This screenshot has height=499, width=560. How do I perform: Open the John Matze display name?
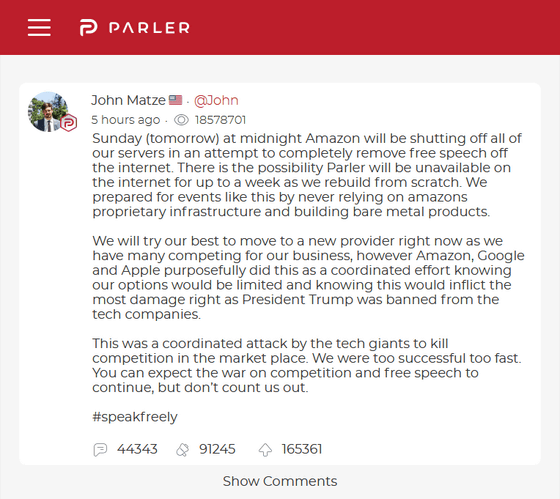(128, 100)
